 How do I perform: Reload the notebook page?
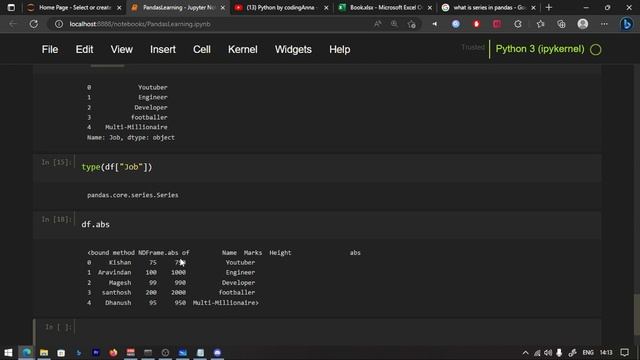pos(34,24)
